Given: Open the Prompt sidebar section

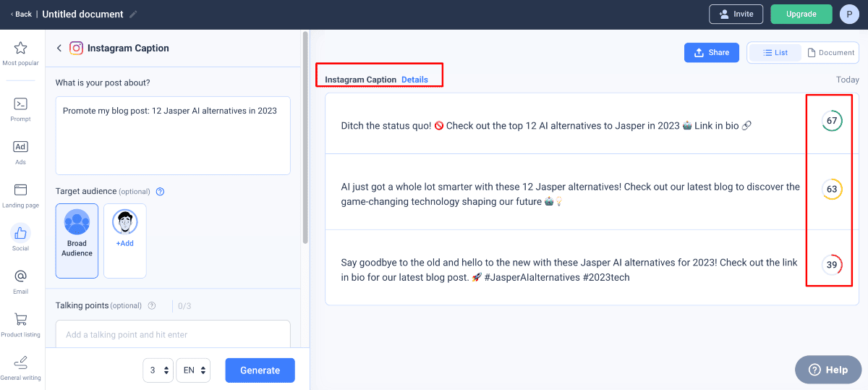Looking at the screenshot, I should [x=20, y=104].
